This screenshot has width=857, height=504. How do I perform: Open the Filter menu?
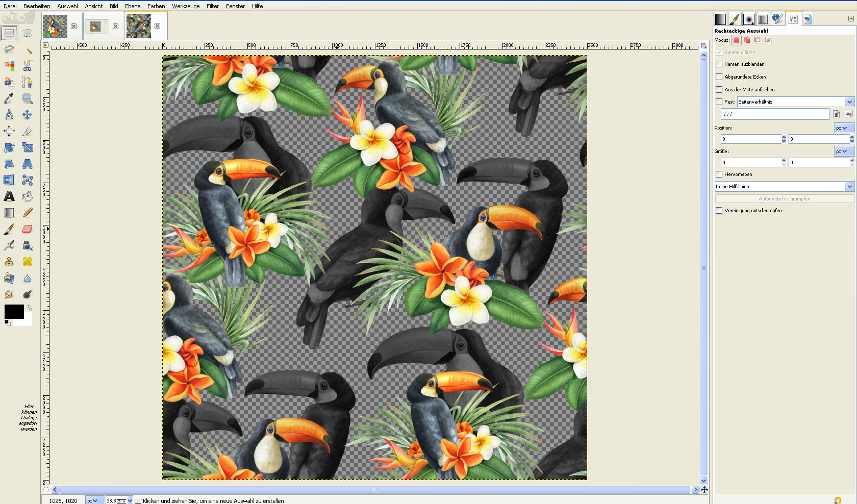click(x=213, y=6)
